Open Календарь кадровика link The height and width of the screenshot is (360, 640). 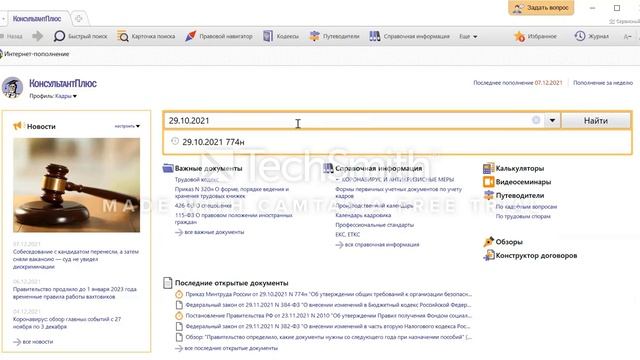(x=363, y=215)
